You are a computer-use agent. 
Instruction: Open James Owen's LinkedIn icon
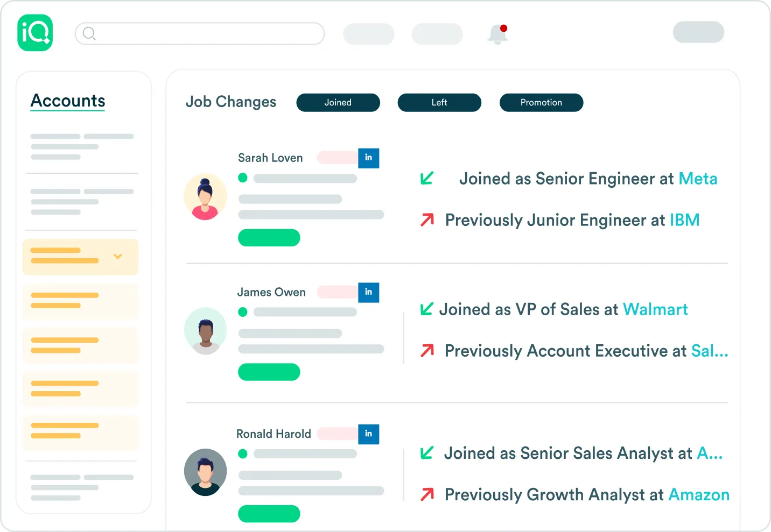(x=368, y=292)
